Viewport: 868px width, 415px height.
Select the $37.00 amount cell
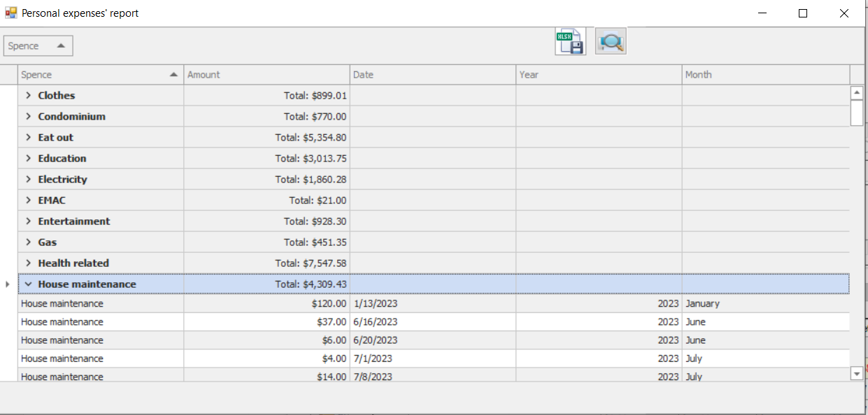266,322
